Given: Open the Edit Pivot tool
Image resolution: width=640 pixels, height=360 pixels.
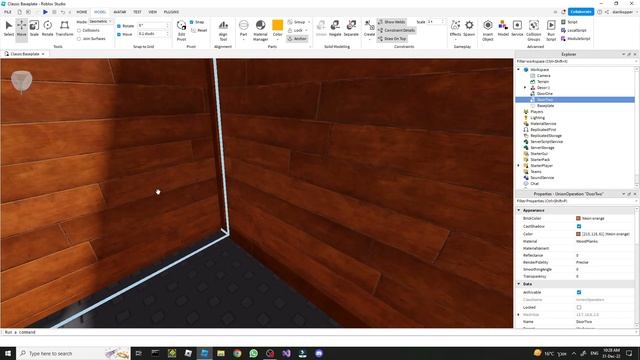Looking at the screenshot, I should point(182,30).
